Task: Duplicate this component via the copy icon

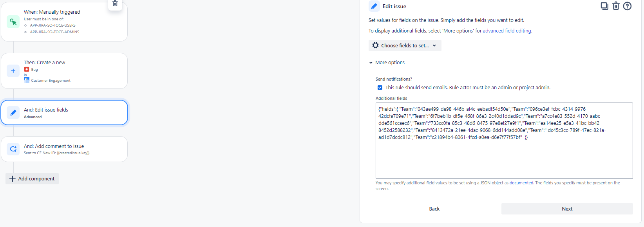Action: coord(604,6)
